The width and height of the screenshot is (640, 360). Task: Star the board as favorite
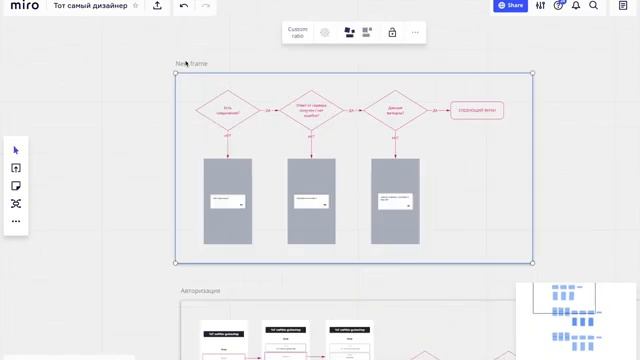136,6
